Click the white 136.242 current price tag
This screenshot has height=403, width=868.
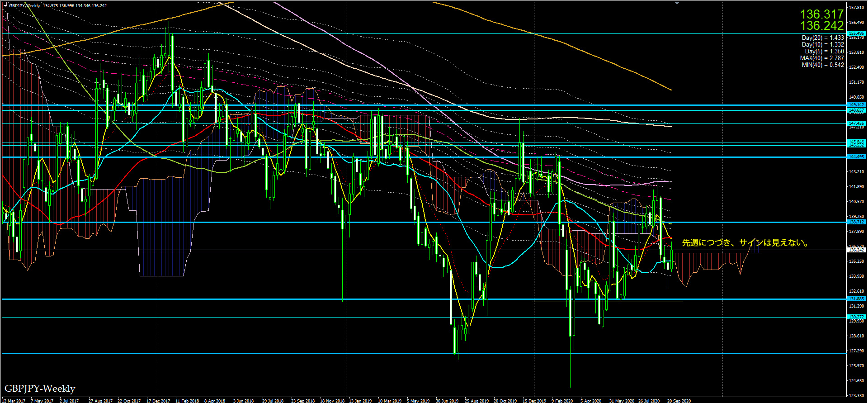click(857, 250)
